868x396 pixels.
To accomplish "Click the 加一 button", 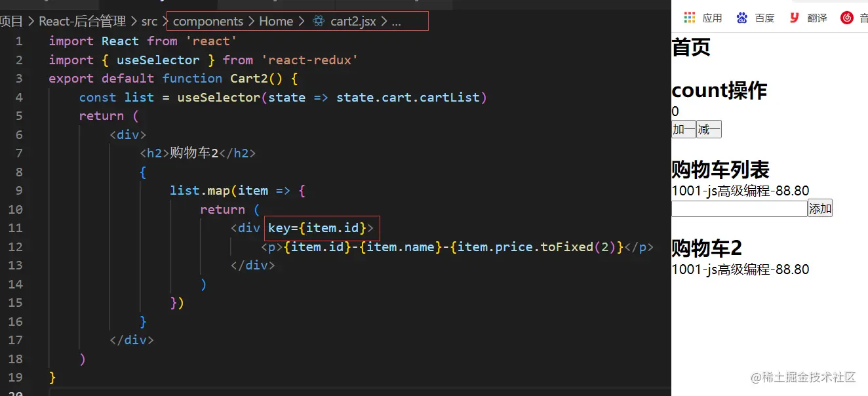I will (684, 129).
